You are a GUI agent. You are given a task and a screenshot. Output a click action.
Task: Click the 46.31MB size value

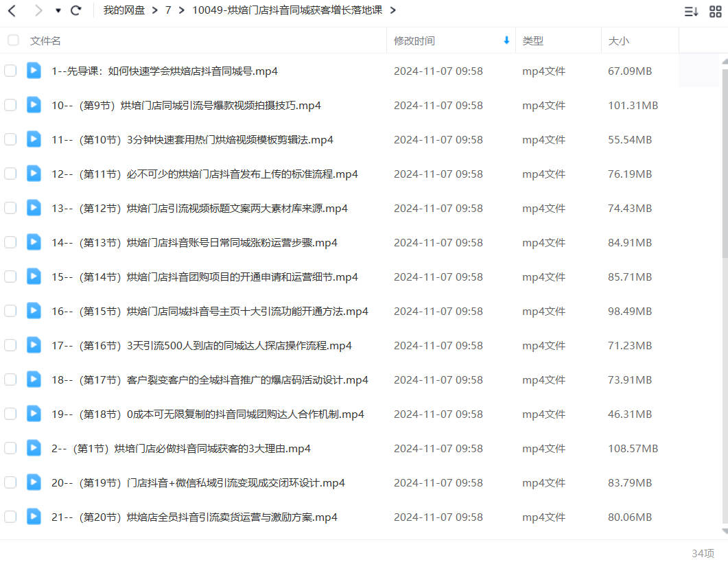coord(630,414)
